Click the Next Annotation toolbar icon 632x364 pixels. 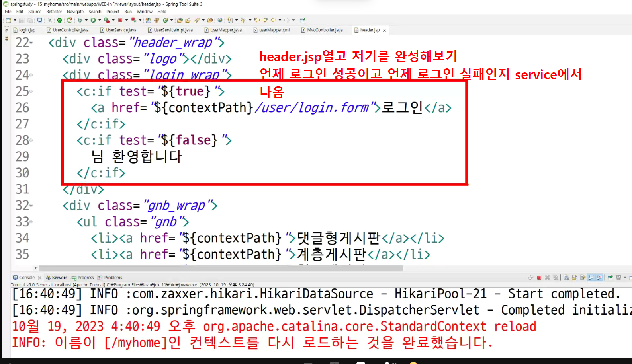coord(230,20)
